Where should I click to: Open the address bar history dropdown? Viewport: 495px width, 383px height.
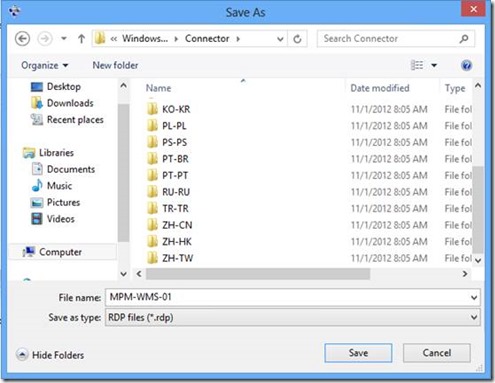coord(280,39)
